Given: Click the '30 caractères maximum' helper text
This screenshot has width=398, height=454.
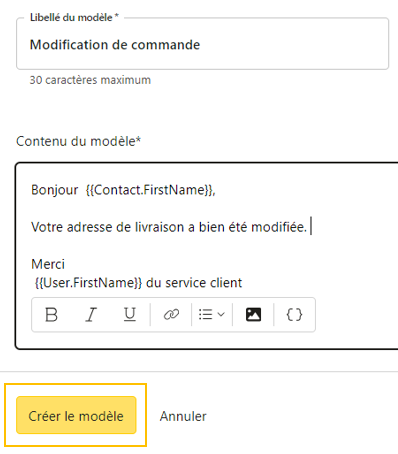Looking at the screenshot, I should 90,80.
